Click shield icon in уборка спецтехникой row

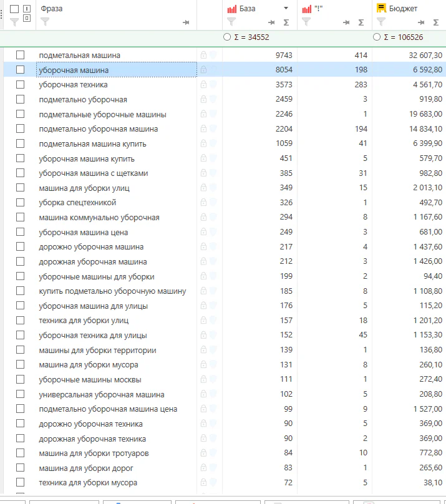coord(213,203)
